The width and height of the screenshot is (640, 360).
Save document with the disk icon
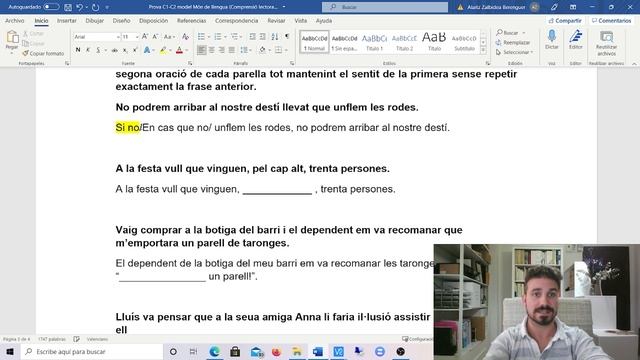click(68, 7)
